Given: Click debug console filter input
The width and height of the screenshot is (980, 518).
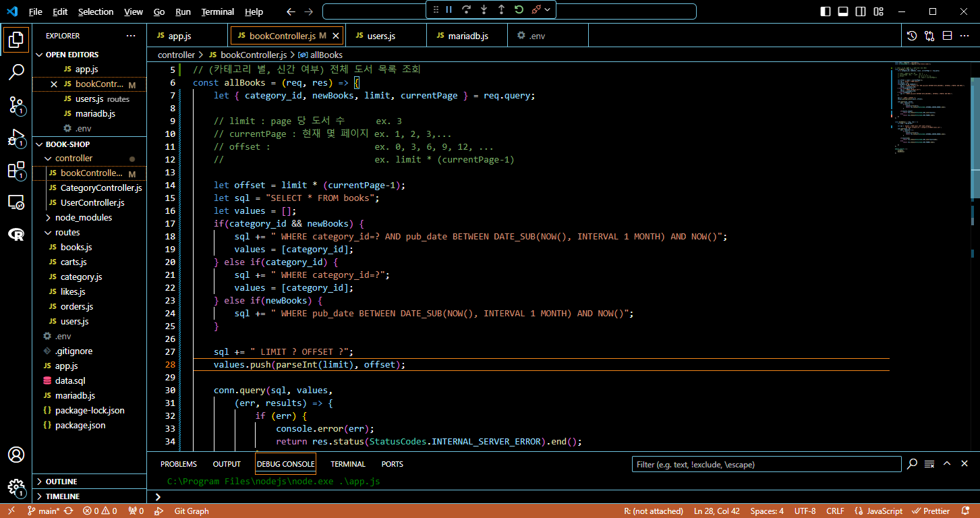Looking at the screenshot, I should click(x=766, y=464).
